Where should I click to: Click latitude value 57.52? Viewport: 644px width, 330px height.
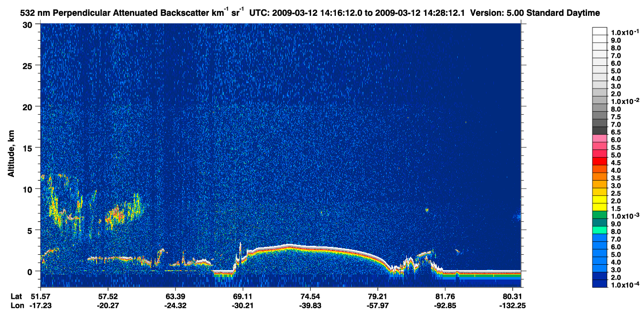tap(107, 296)
